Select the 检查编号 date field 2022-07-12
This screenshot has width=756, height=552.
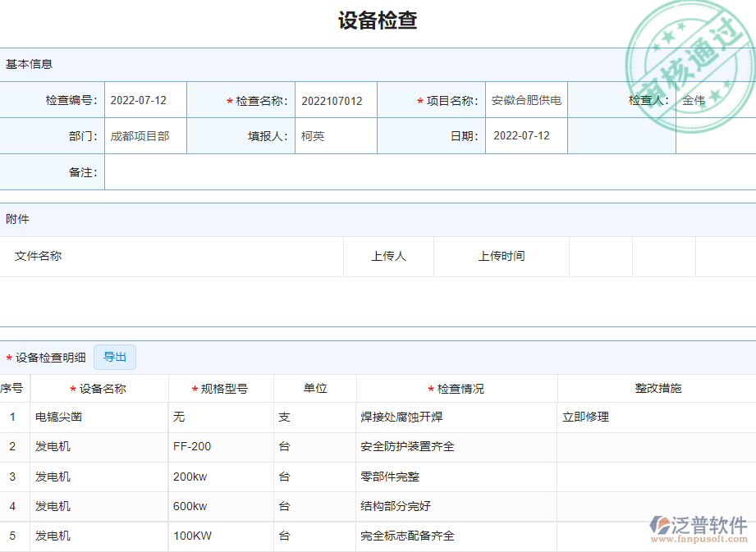click(x=140, y=99)
